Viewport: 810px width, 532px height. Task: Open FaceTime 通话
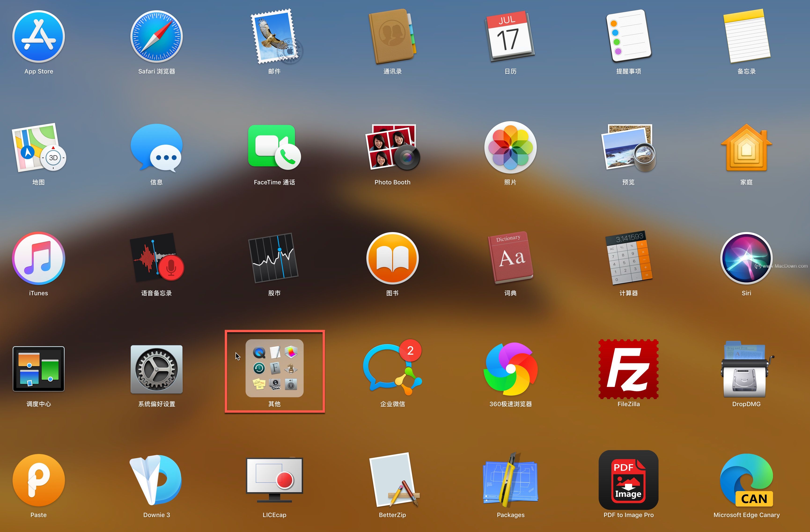point(274,147)
